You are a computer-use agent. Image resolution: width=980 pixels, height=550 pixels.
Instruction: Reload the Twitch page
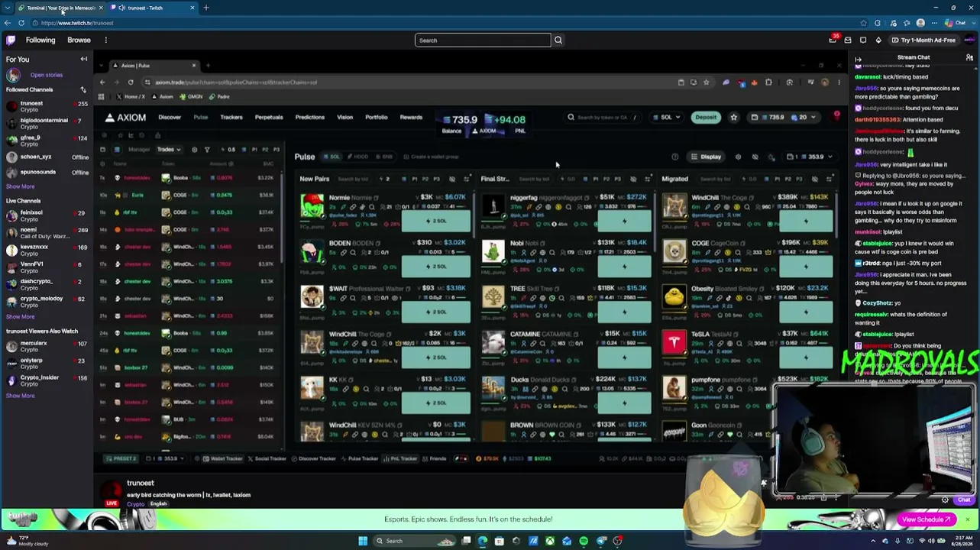click(x=21, y=23)
